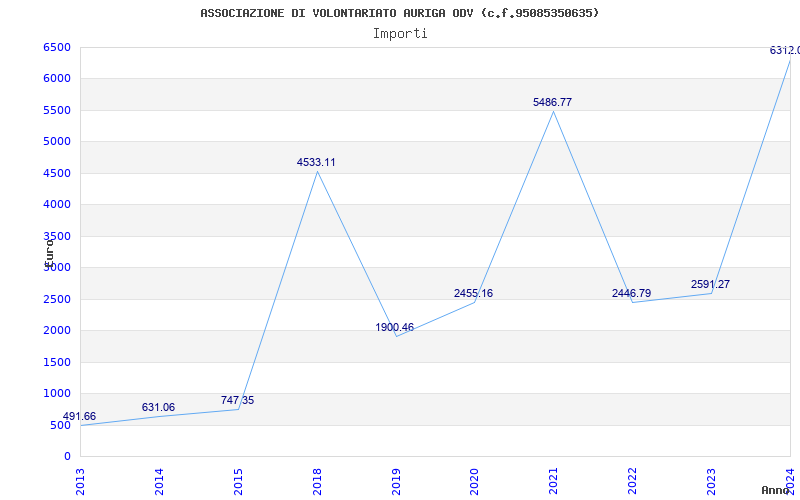Click the 4000 y-axis tick label
Image resolution: width=800 pixels, height=500 pixels.
tap(57, 205)
